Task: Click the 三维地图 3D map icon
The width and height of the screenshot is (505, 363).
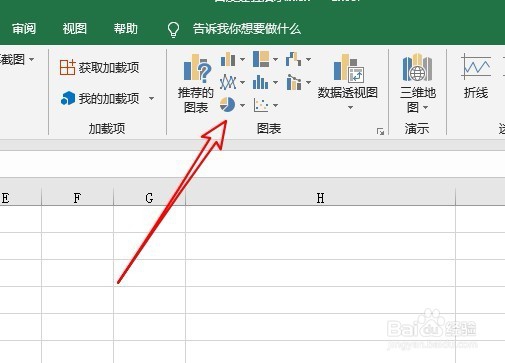Action: click(x=417, y=68)
